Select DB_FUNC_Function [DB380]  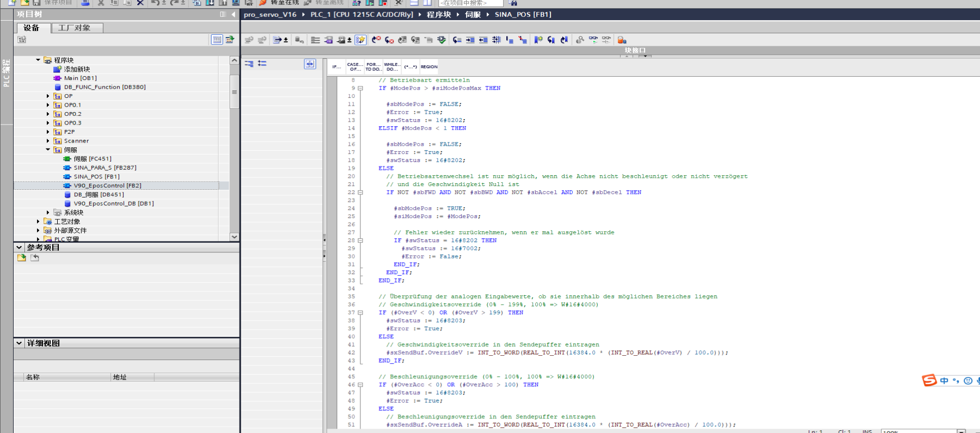coord(105,87)
